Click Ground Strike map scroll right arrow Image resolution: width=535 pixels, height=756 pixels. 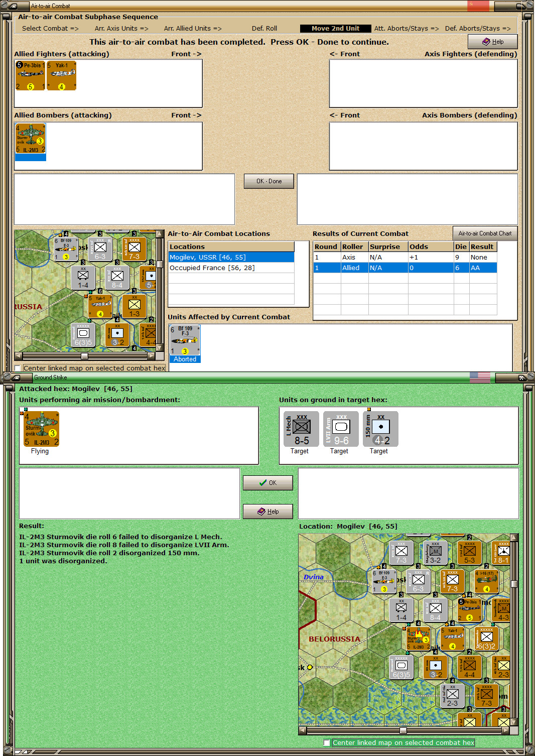(506, 730)
